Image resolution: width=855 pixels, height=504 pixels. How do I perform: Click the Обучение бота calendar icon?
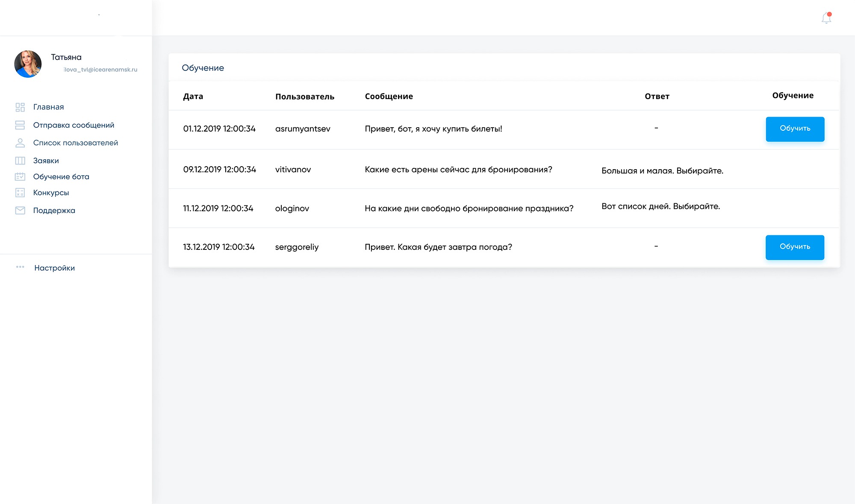coord(20,176)
